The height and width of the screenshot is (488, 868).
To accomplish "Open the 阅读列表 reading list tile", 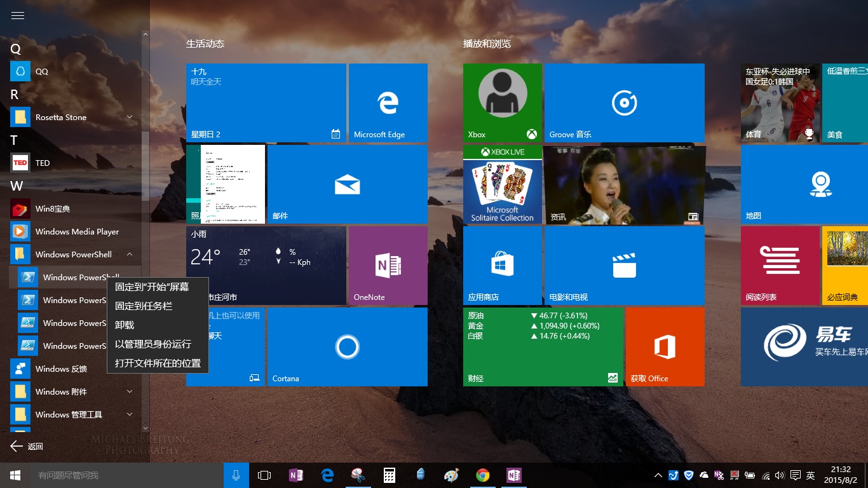I will pyautogui.click(x=780, y=266).
